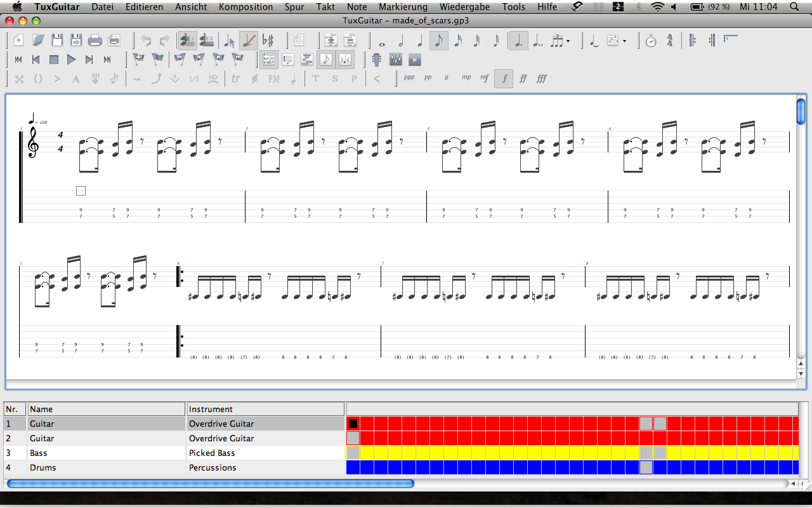The image size is (812, 508).
Task: Add repeat close bar
Action: [711, 41]
